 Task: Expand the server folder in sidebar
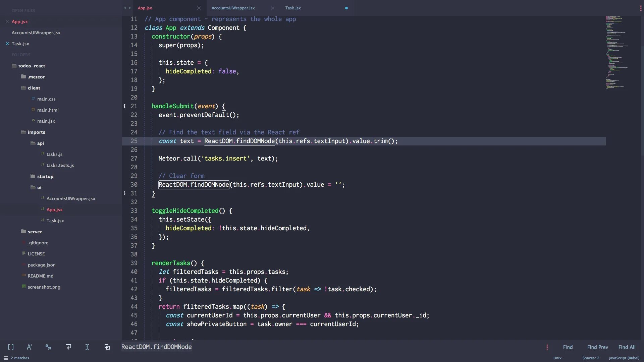click(x=35, y=232)
